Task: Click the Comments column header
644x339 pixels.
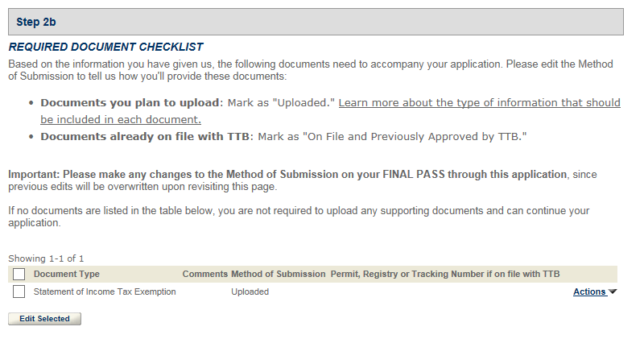Action: 204,275
